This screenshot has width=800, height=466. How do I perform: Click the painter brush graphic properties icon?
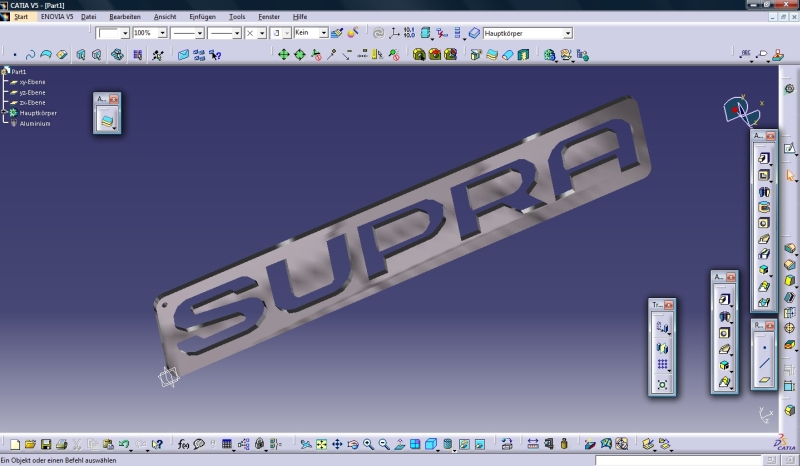coord(336,33)
